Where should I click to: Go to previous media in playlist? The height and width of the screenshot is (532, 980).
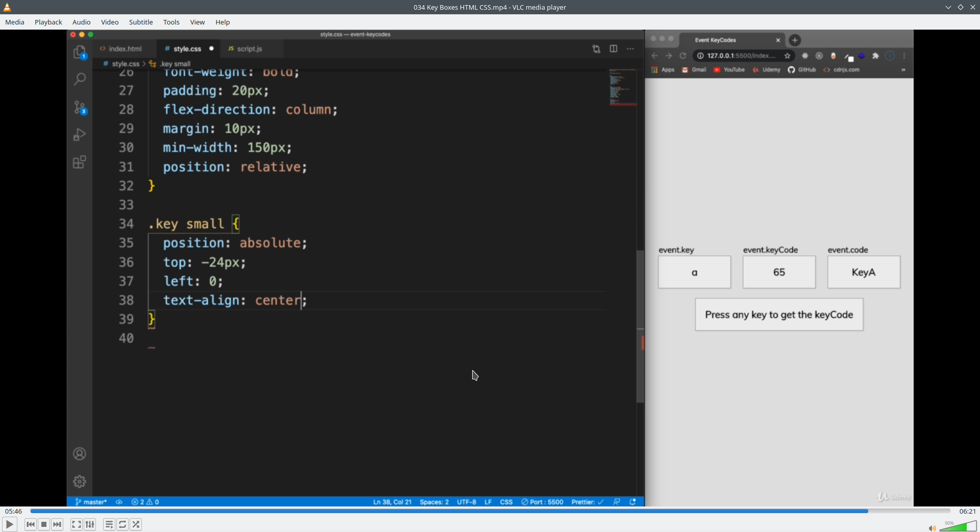tap(31, 524)
